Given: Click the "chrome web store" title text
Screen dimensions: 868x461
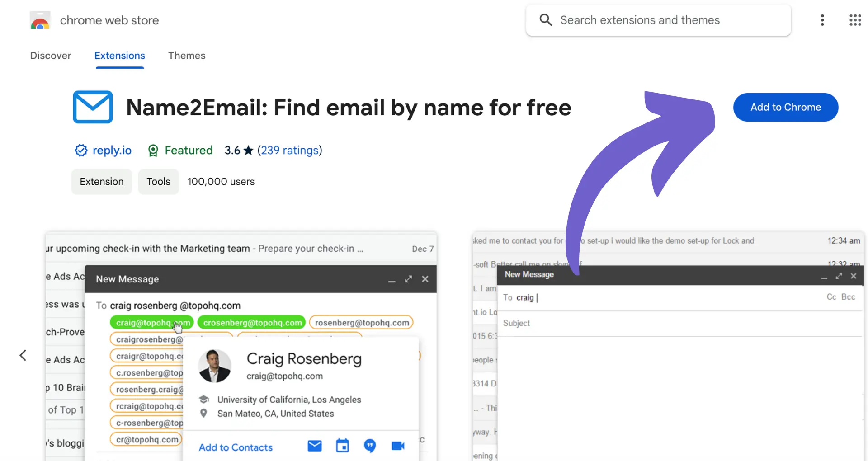Looking at the screenshot, I should [109, 20].
